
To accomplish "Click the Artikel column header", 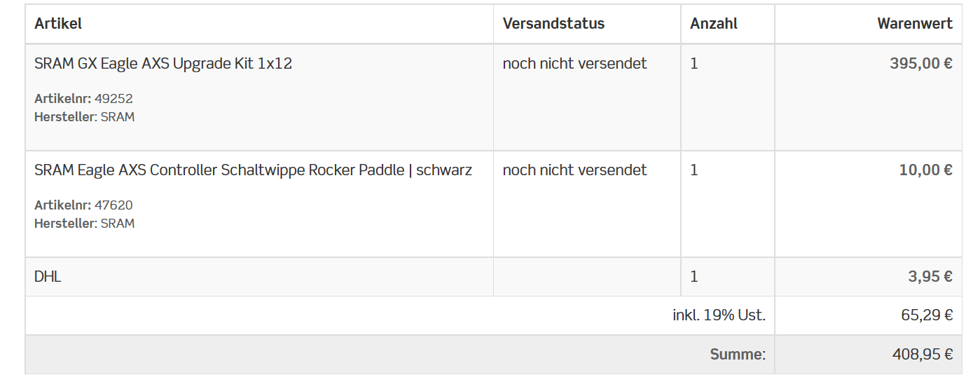I will coord(58,24).
